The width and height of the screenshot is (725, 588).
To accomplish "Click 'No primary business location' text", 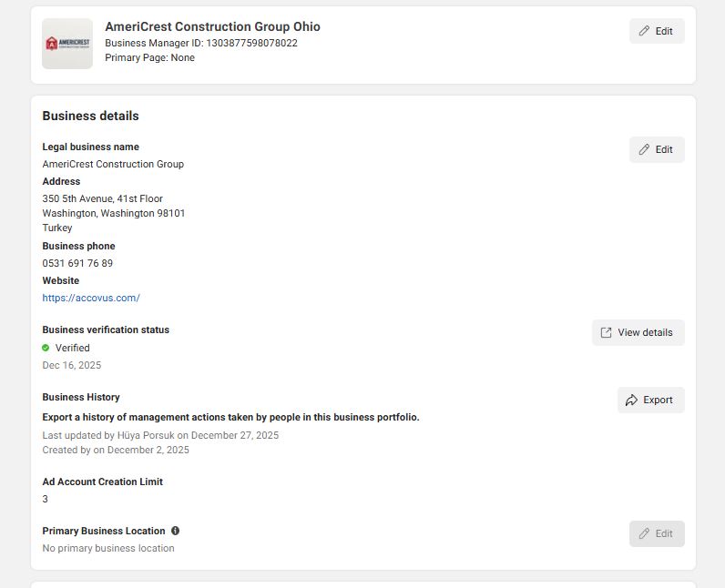I will (108, 548).
